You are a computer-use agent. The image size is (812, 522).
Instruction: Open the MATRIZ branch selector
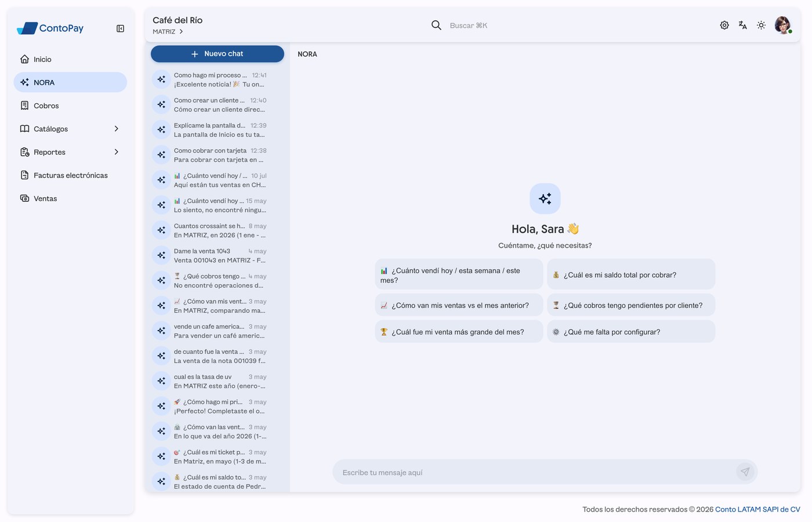(168, 32)
